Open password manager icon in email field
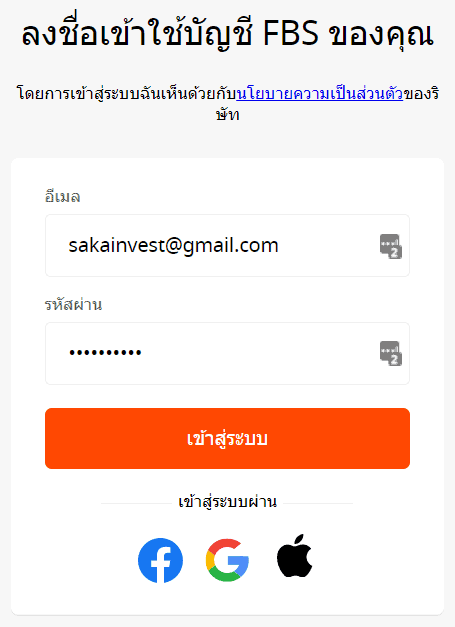 [391, 246]
